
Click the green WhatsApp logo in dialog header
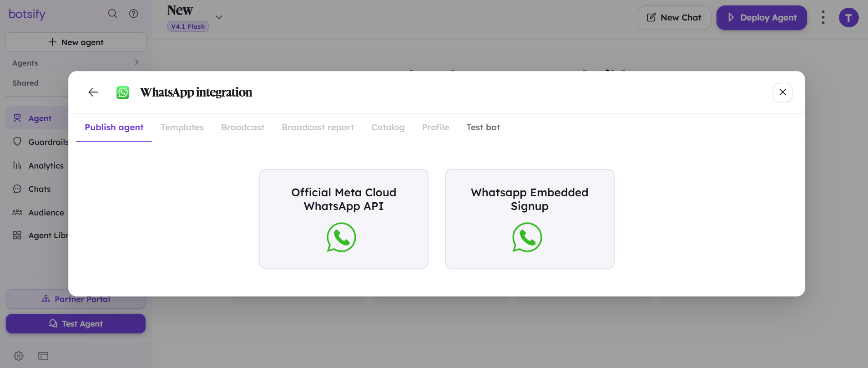pos(123,92)
